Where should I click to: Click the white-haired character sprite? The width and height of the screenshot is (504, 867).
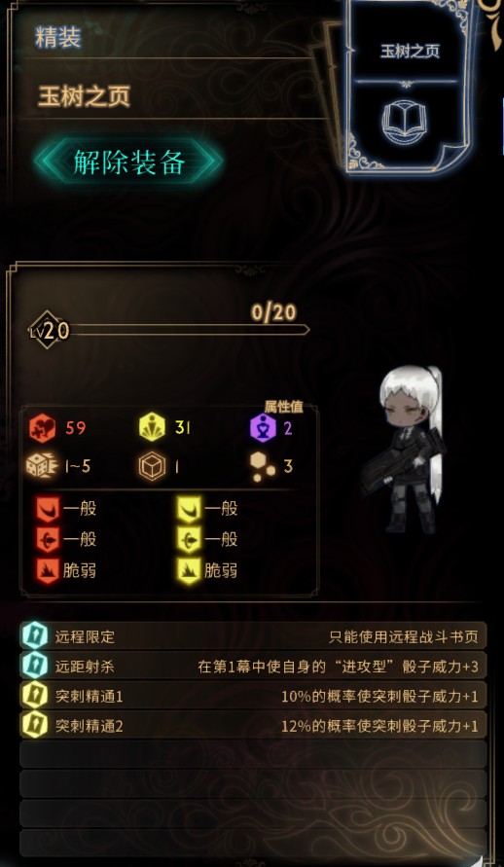coord(406,451)
